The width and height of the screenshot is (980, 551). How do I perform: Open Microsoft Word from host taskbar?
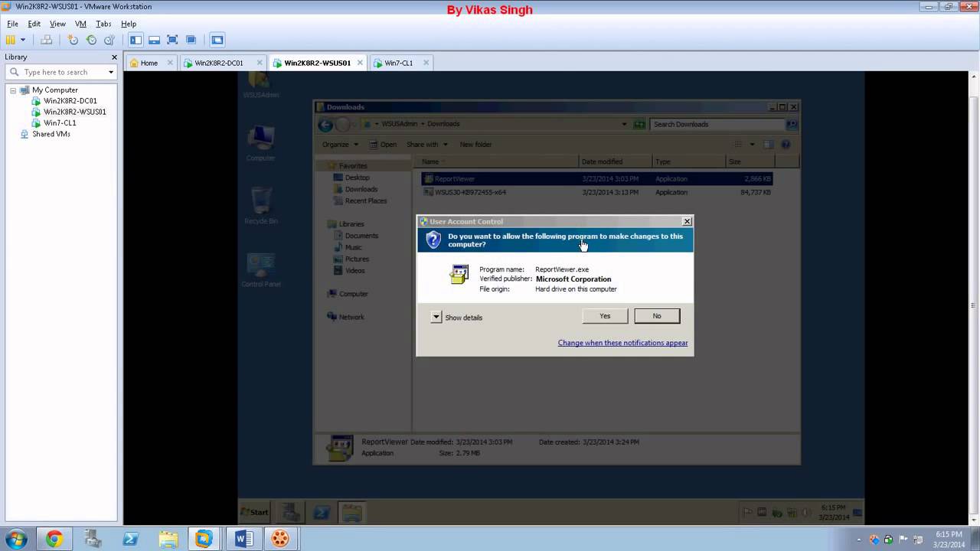coord(243,540)
